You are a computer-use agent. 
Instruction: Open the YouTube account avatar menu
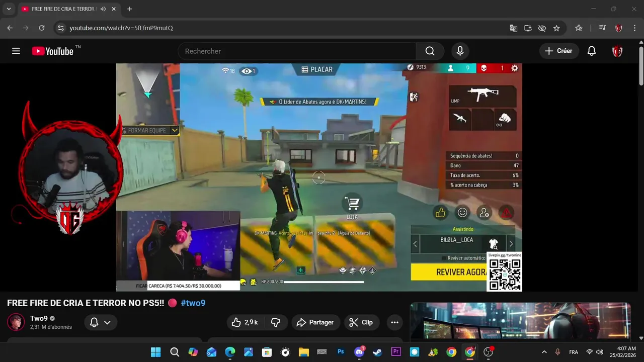pos(617,51)
